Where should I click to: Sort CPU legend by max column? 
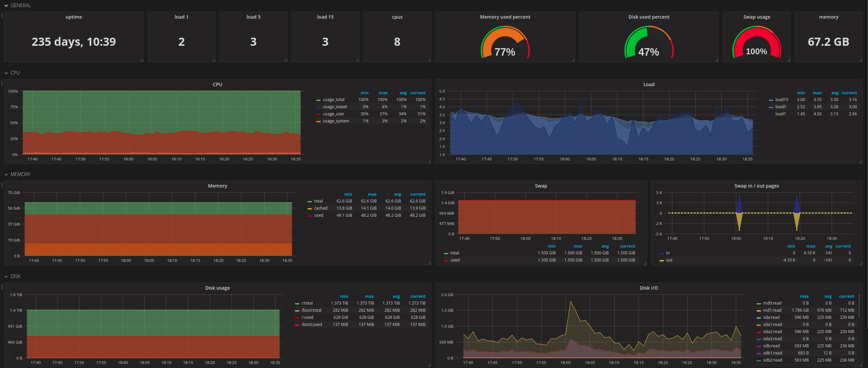pos(383,93)
